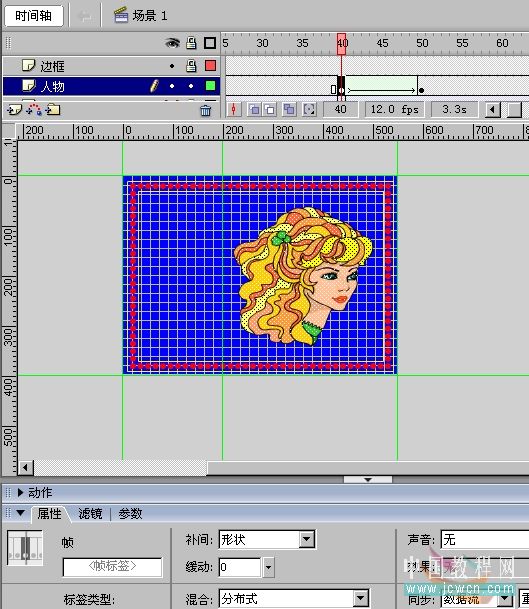Toggle lock on 边框 layer
The image size is (529, 609).
click(191, 66)
